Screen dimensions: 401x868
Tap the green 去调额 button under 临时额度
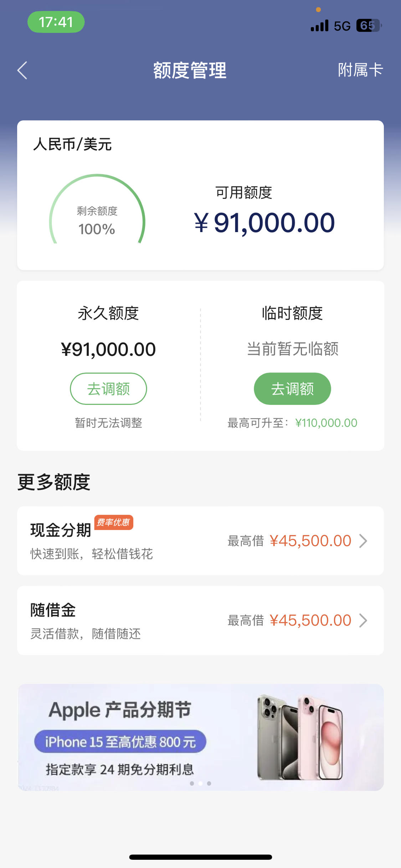click(x=292, y=389)
